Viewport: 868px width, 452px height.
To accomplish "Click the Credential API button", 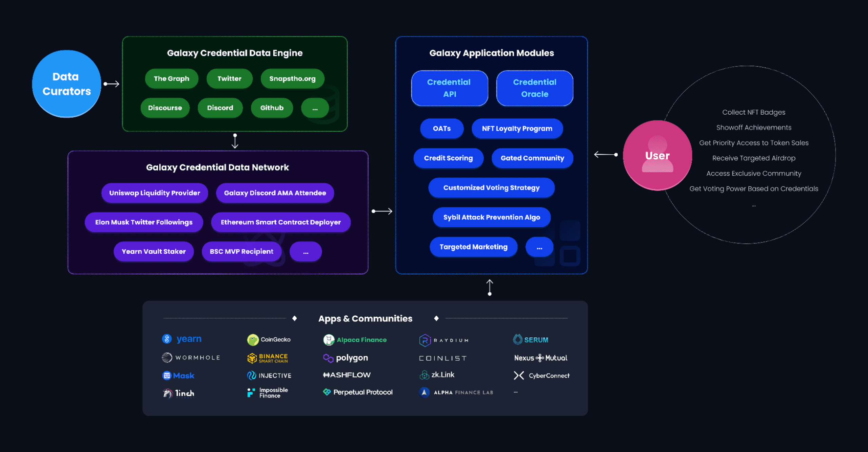I will pos(450,88).
